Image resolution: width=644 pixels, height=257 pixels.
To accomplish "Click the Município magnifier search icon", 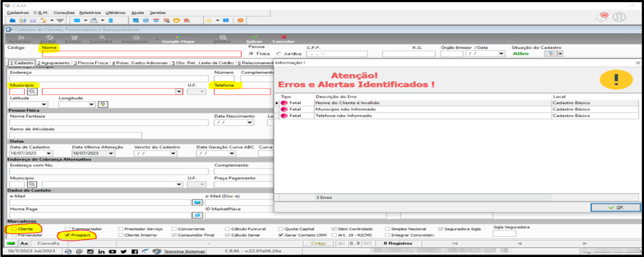I will point(31,92).
